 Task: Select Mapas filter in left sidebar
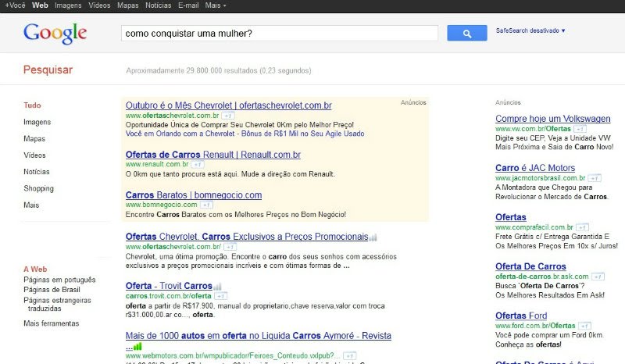pyautogui.click(x=34, y=139)
